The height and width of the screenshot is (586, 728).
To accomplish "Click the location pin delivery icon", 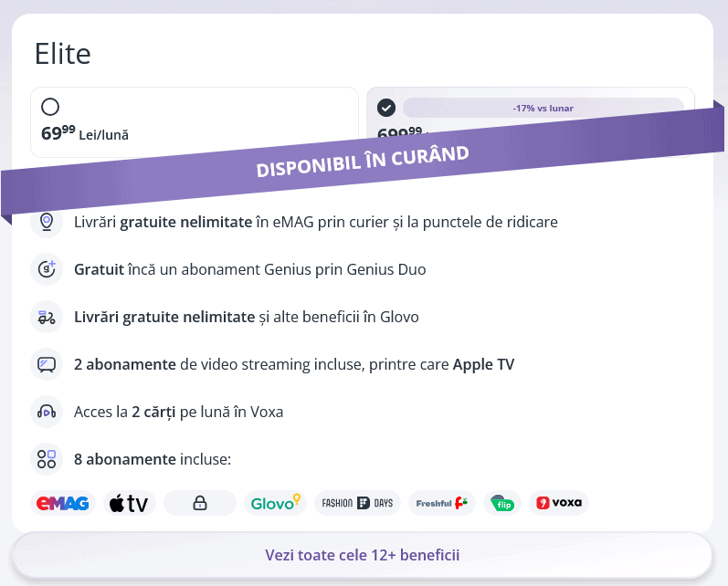I will click(x=47, y=222).
